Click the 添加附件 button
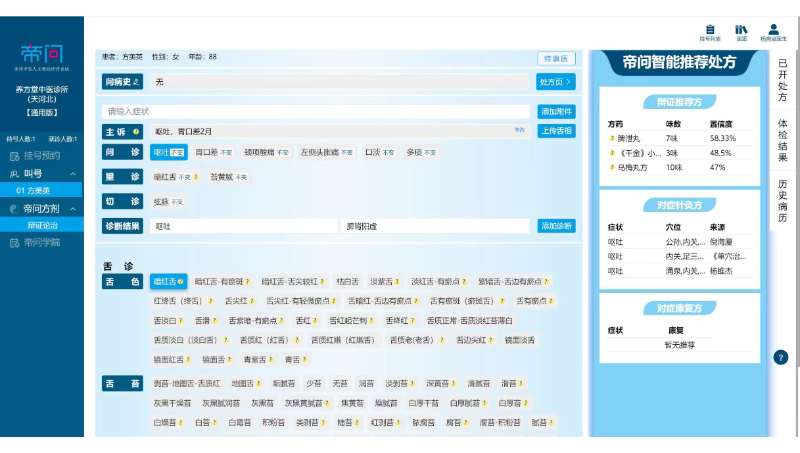This screenshot has height=453, width=800. [x=556, y=112]
